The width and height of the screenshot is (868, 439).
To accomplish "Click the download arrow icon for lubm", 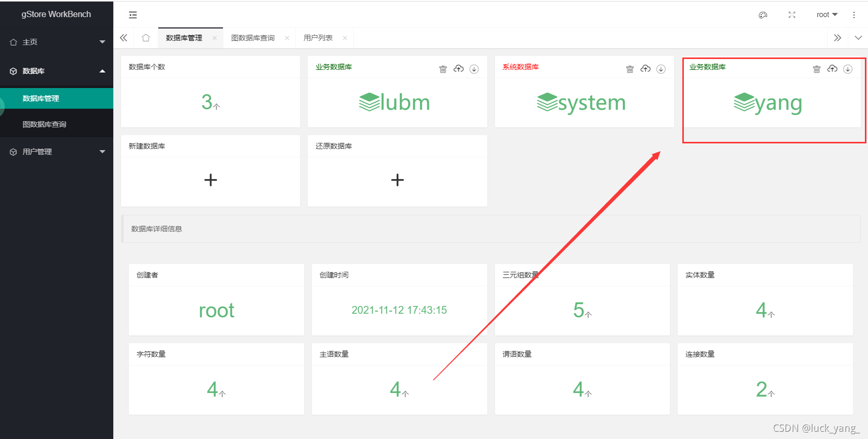I will coord(474,69).
